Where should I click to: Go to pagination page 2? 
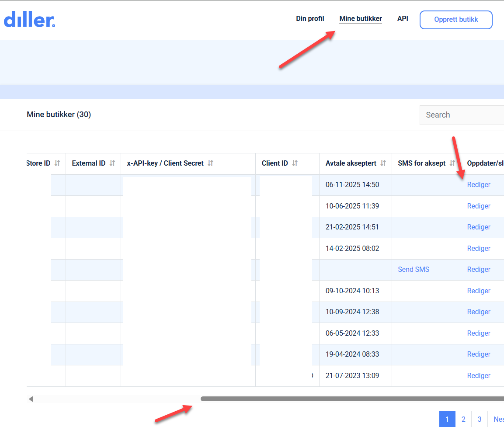463,419
